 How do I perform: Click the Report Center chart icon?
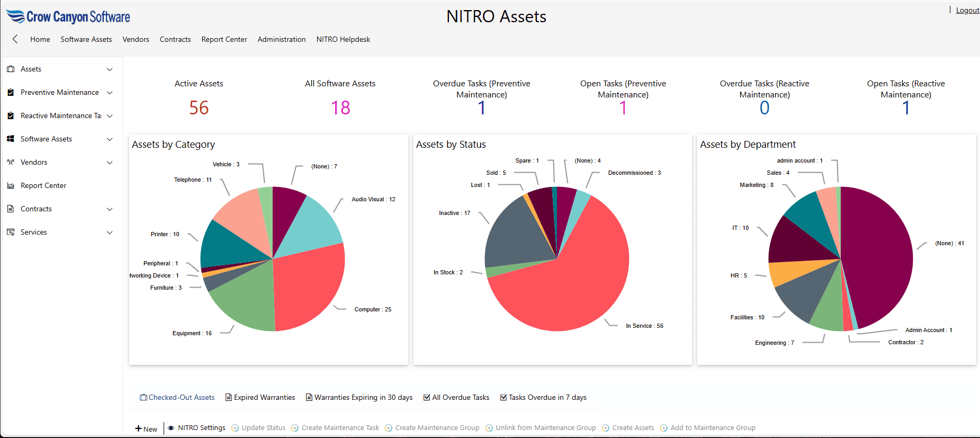click(x=11, y=185)
